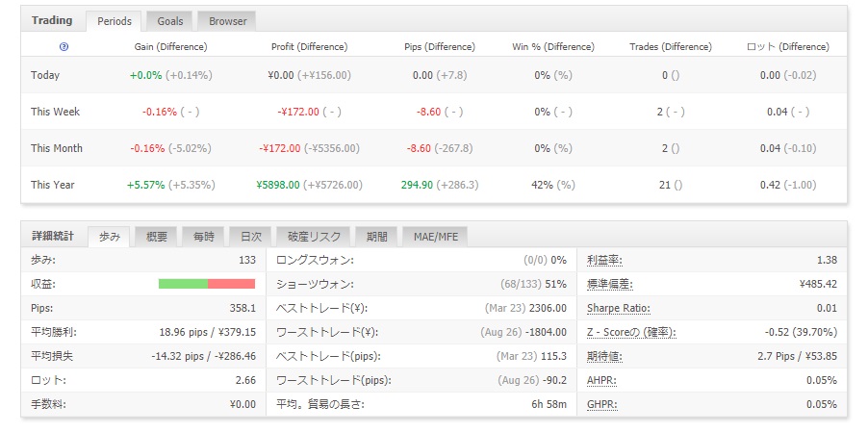
Task: Select the 歩み tab
Action: click(x=110, y=236)
